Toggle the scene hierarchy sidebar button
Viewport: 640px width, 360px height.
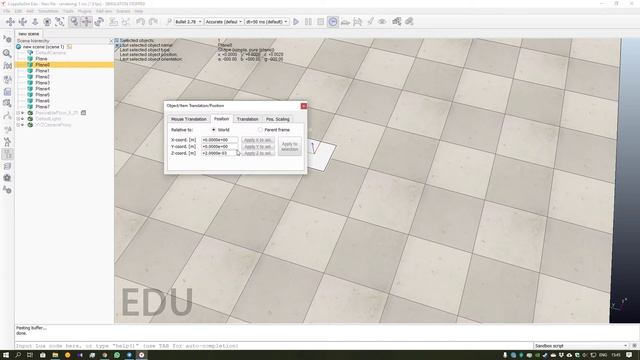tap(7, 154)
